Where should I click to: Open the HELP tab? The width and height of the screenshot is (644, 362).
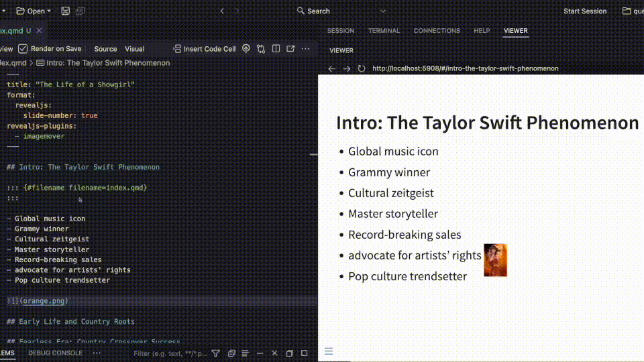[x=482, y=31]
